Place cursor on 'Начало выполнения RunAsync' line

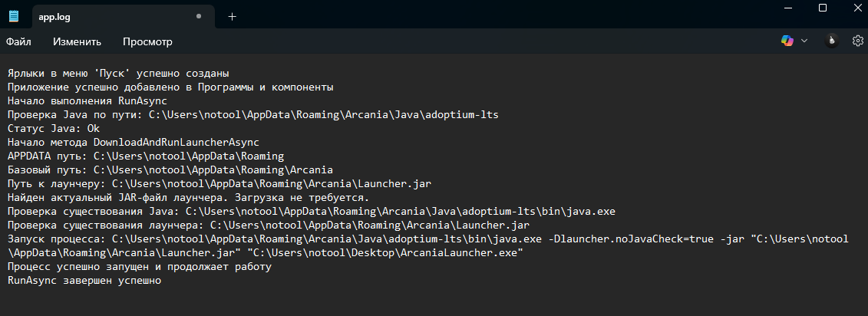coord(87,100)
